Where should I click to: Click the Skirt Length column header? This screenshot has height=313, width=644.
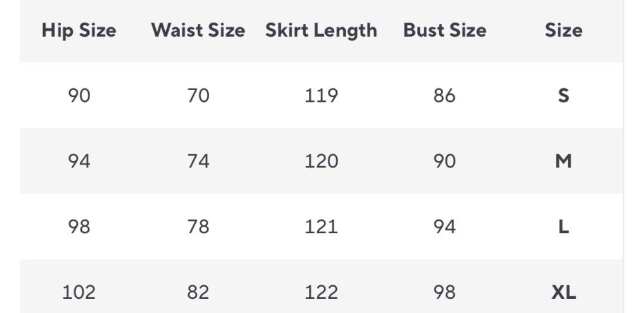[x=321, y=30]
